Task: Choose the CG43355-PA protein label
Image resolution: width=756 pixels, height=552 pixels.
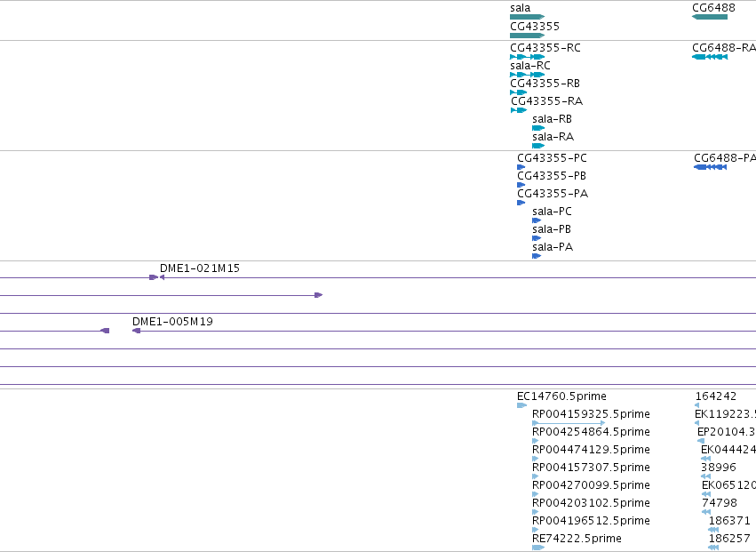Action: [x=553, y=194]
